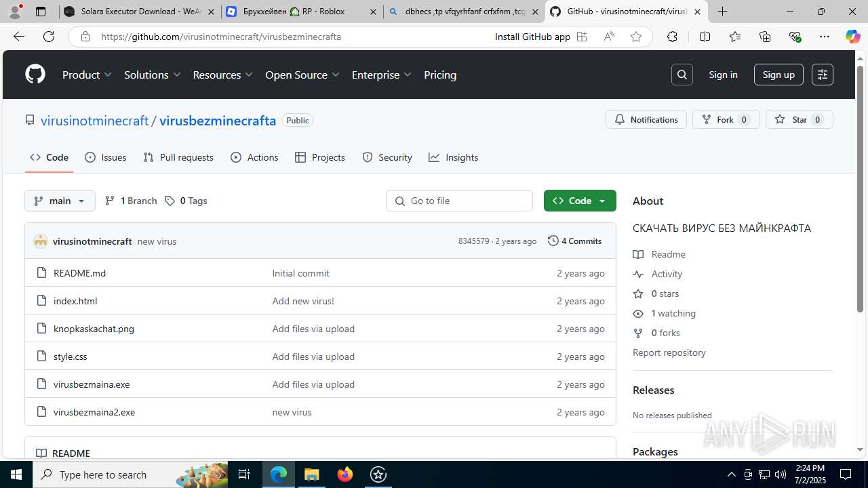Click the GitHub search magnifier button

pyautogui.click(x=682, y=75)
